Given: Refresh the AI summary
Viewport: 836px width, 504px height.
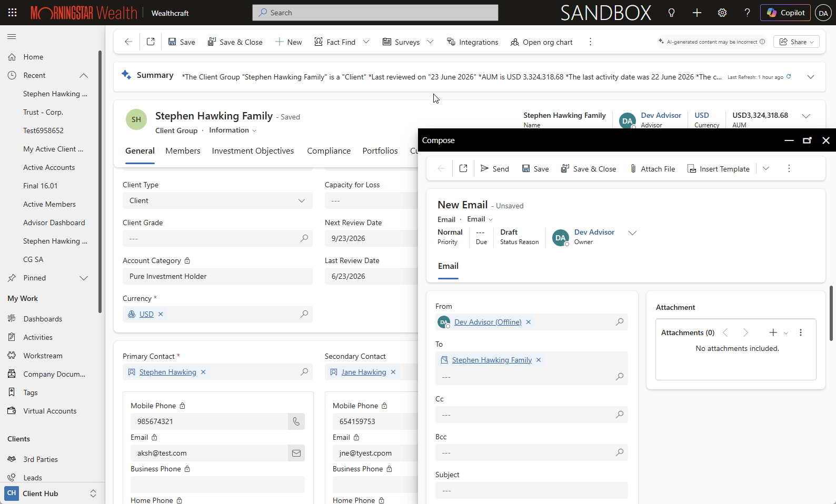Looking at the screenshot, I should (789, 77).
